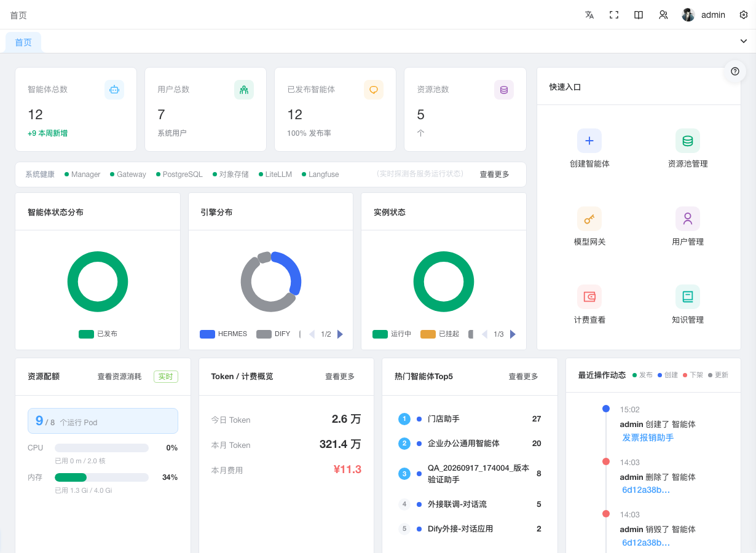This screenshot has height=553, width=756.
Task: Select QA_20260917_174004_版本验证助手 row
Action: pos(470,474)
